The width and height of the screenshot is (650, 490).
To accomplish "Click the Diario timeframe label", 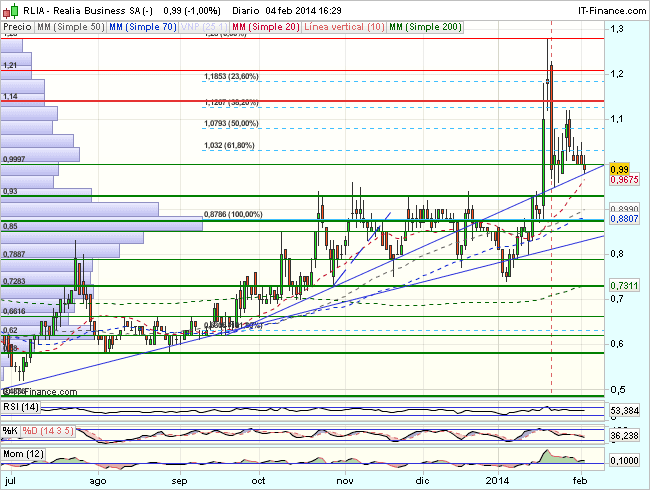I will [246, 10].
